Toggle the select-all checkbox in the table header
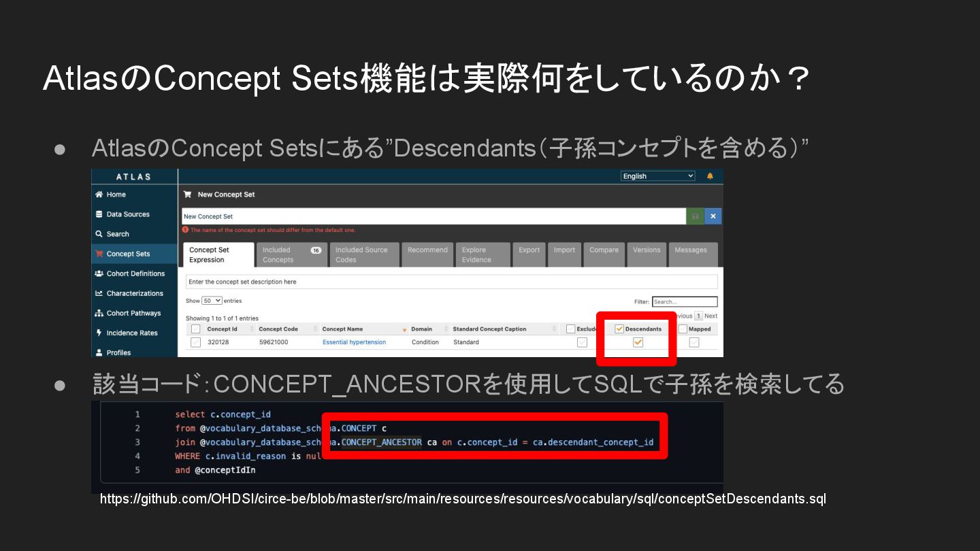The image size is (980, 551). [x=195, y=329]
